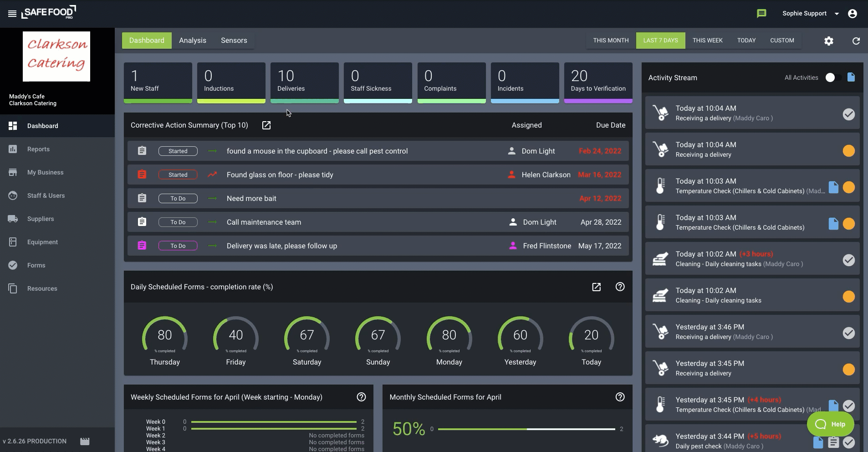This screenshot has height=452, width=868.
Task: Open the green chat messages icon
Action: pos(761,13)
